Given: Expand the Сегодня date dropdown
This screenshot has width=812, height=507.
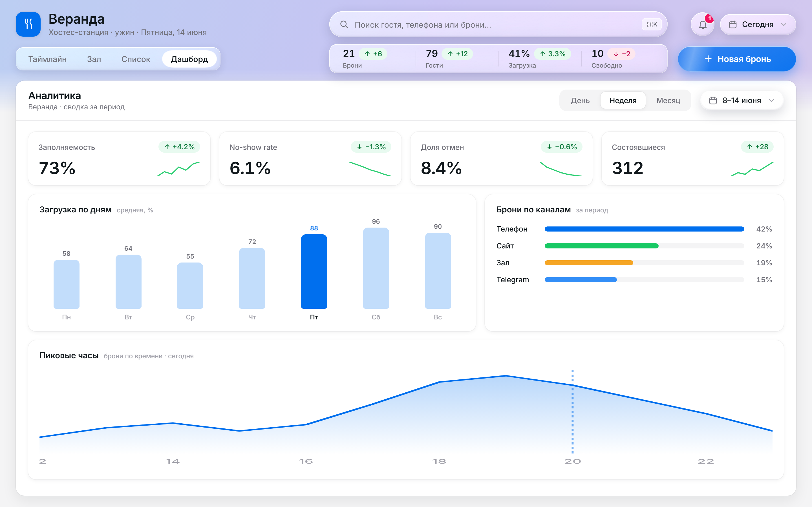Looking at the screenshot, I should pos(758,25).
